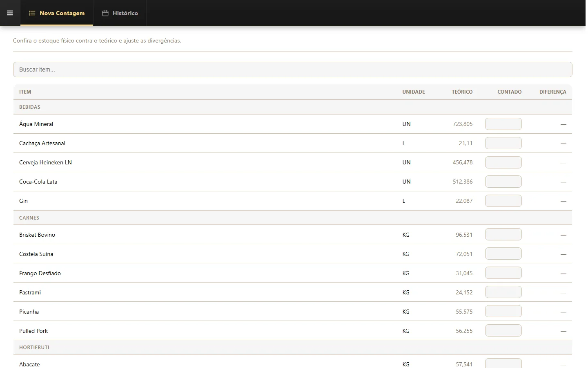
Task: Click the HORTIFRUTI category row
Action: coord(292,348)
